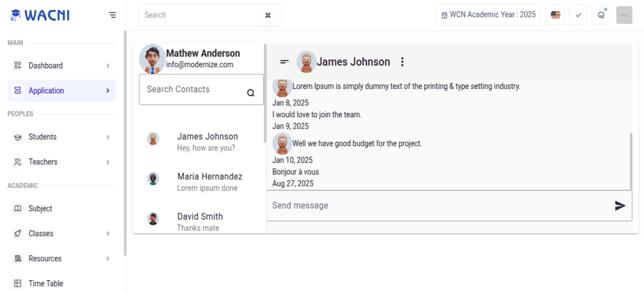Open the three-dot menu beside James Johnson
This screenshot has height=293, width=644.
402,62
